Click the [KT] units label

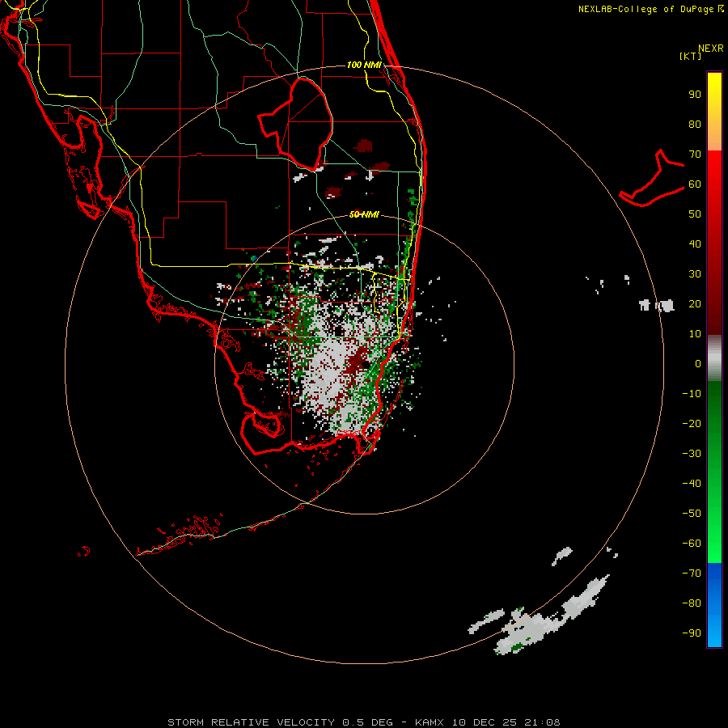(690, 56)
